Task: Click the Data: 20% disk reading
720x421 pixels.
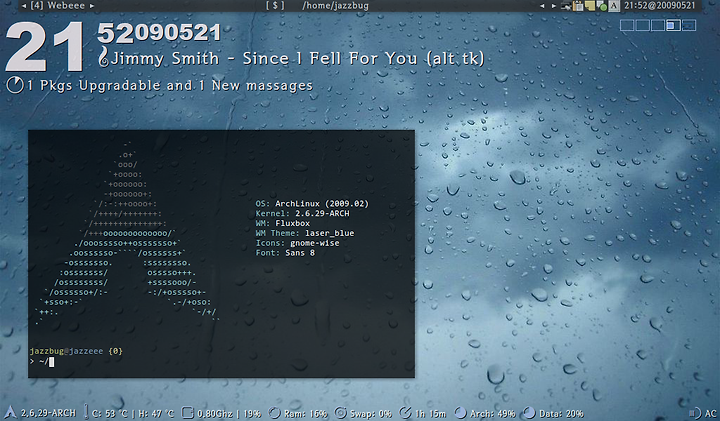Action: click(561, 414)
